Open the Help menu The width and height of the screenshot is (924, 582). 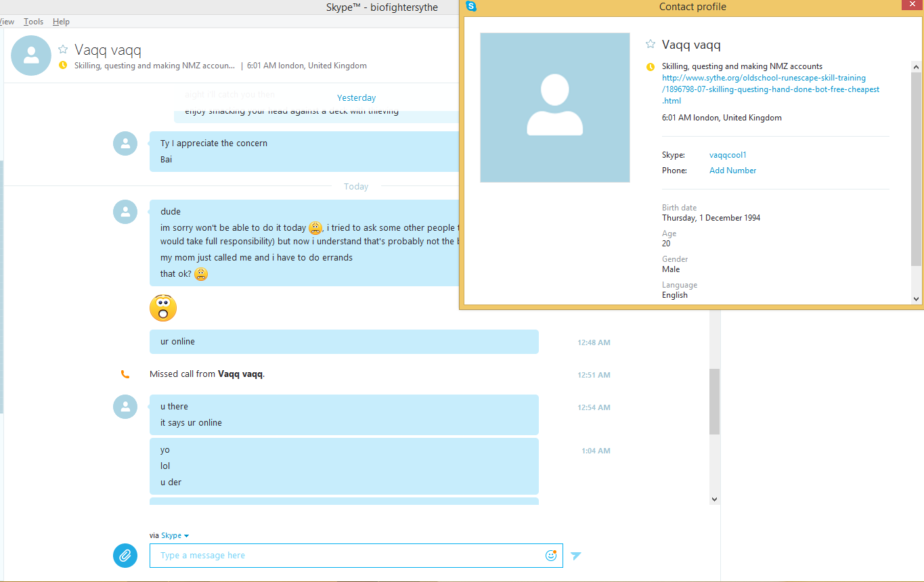coord(61,22)
